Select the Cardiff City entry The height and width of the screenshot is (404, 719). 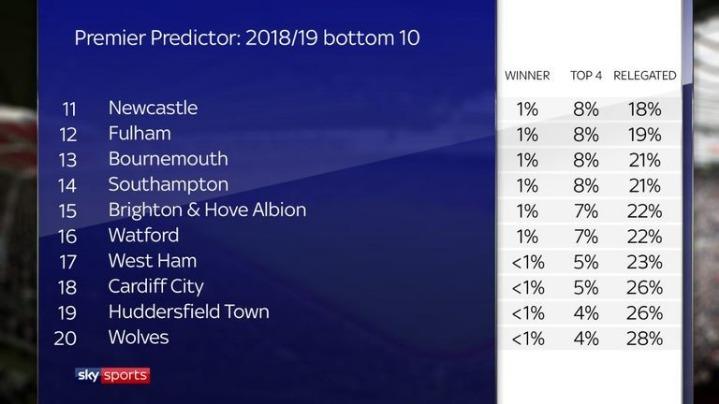tap(156, 287)
